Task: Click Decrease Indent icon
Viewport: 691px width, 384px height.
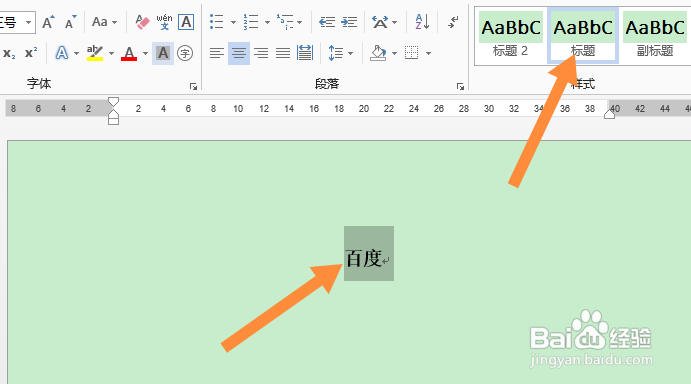Action: coord(327,22)
